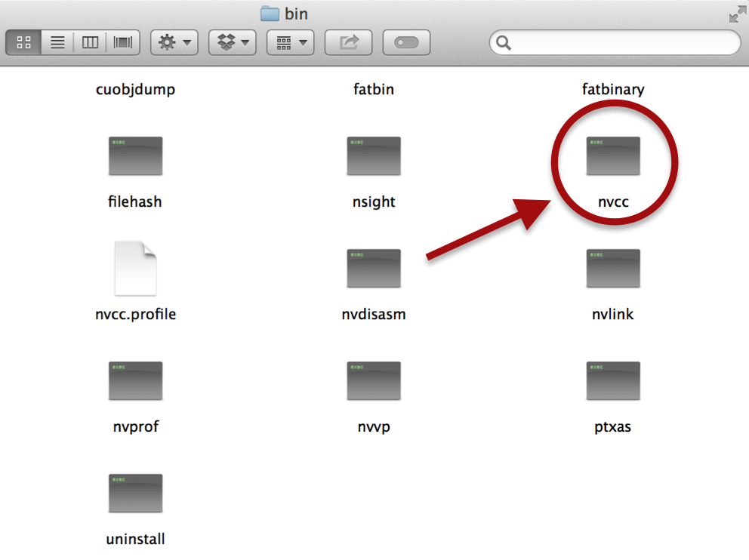749x560 pixels.
Task: Select the nvcc.profile document icon
Action: [x=136, y=269]
